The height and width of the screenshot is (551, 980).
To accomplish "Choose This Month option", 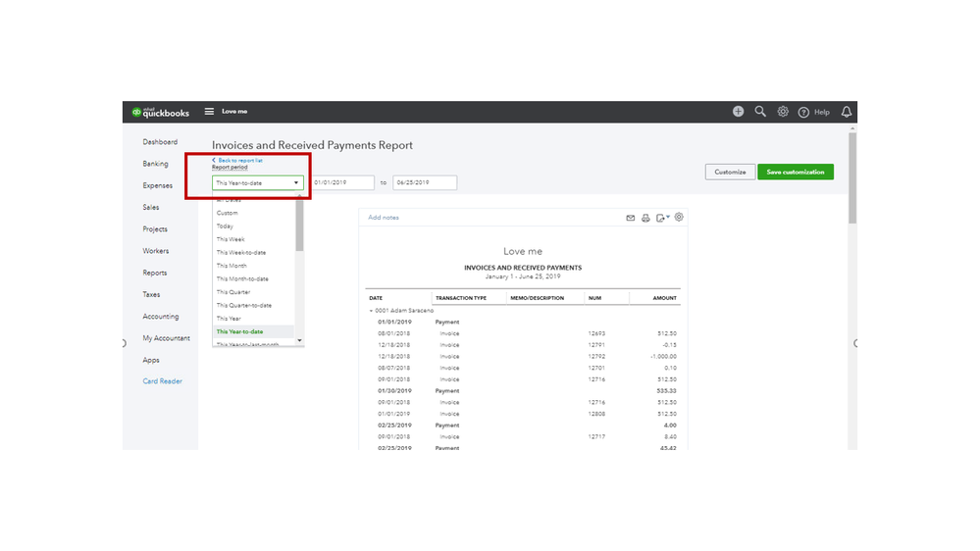I will (232, 266).
